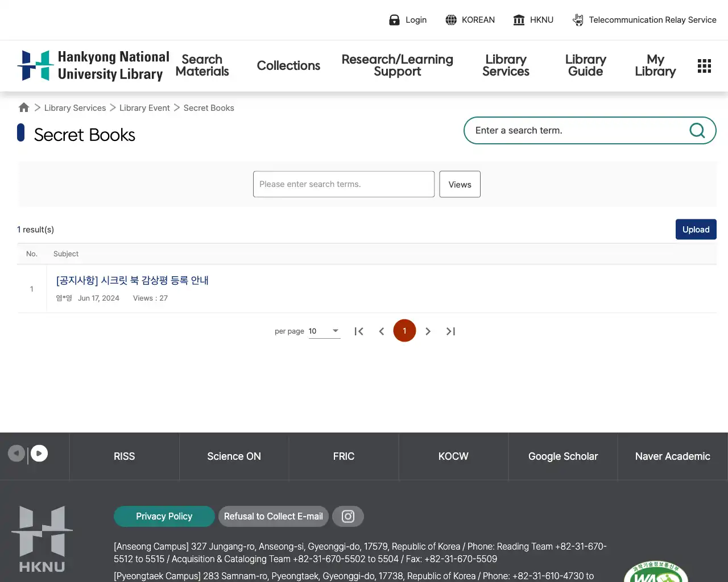Click the 'Views : 27' text

point(150,298)
